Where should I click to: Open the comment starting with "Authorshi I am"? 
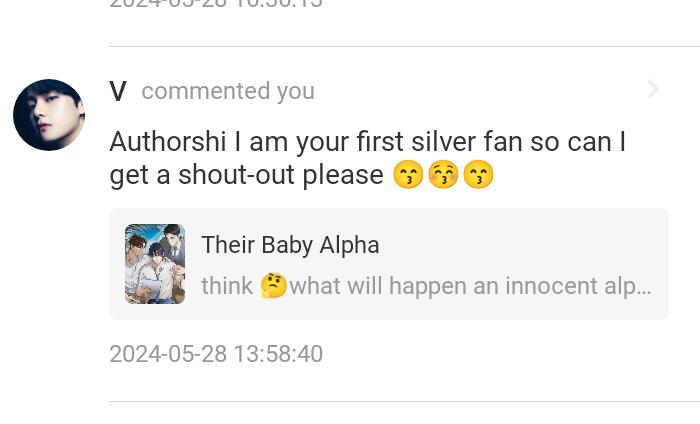coord(367,142)
